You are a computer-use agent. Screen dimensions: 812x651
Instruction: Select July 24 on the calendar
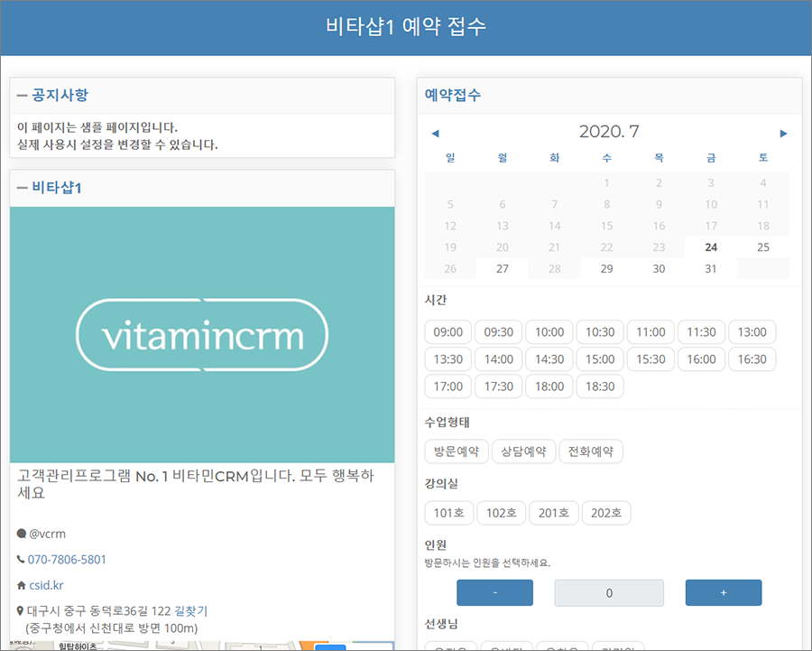tap(711, 247)
